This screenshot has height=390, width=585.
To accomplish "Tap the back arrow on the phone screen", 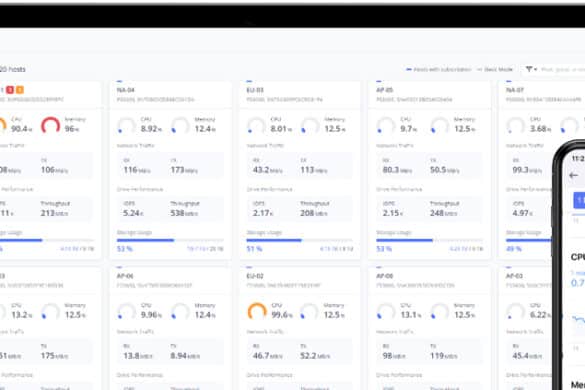I will pyautogui.click(x=574, y=175).
